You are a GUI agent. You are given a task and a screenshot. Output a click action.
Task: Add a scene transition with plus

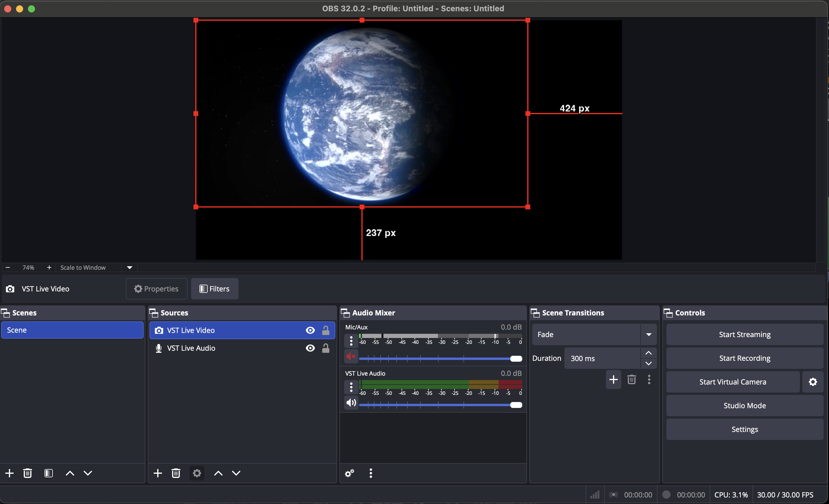(x=613, y=379)
